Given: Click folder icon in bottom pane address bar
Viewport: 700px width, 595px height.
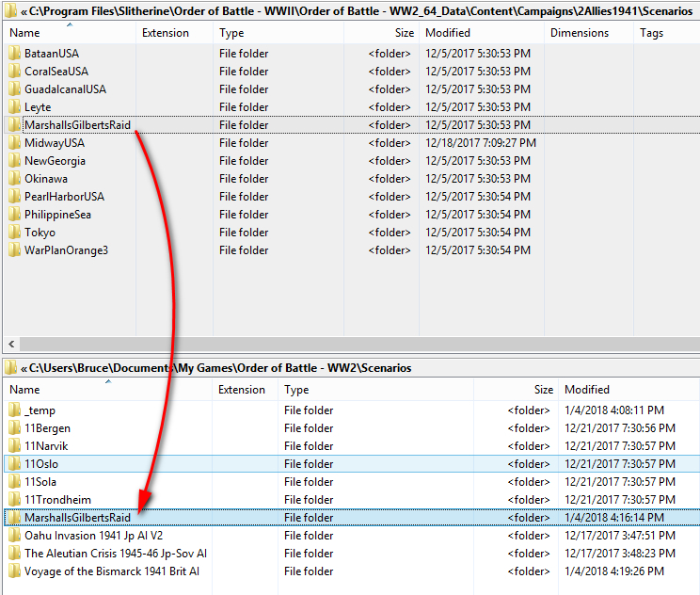Looking at the screenshot, I should click(x=10, y=367).
